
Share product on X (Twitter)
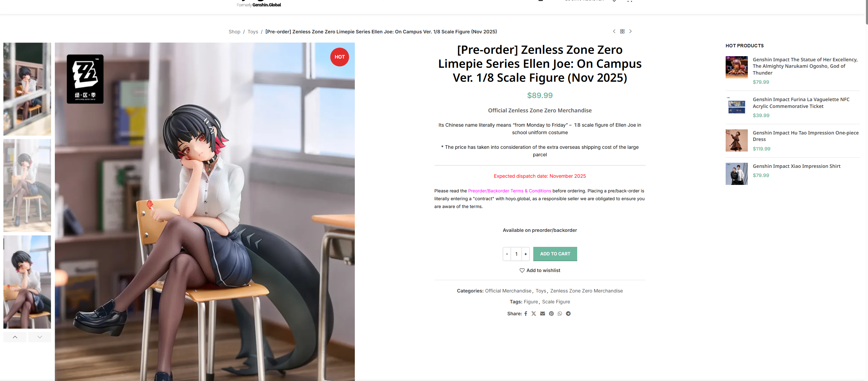[534, 314]
